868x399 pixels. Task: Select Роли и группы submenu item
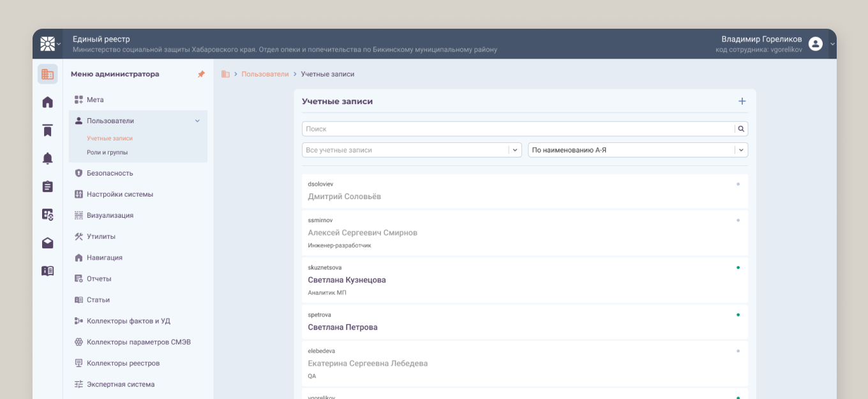107,153
